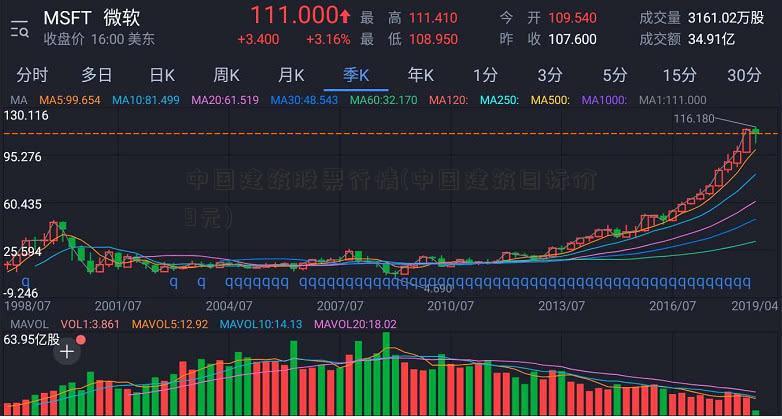Tap the round plus floating button

67,352
